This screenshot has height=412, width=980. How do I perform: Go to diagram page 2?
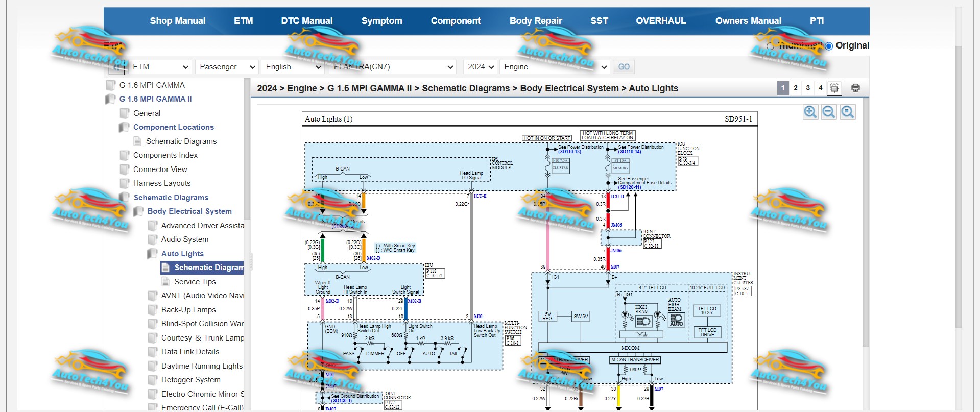[x=795, y=88]
